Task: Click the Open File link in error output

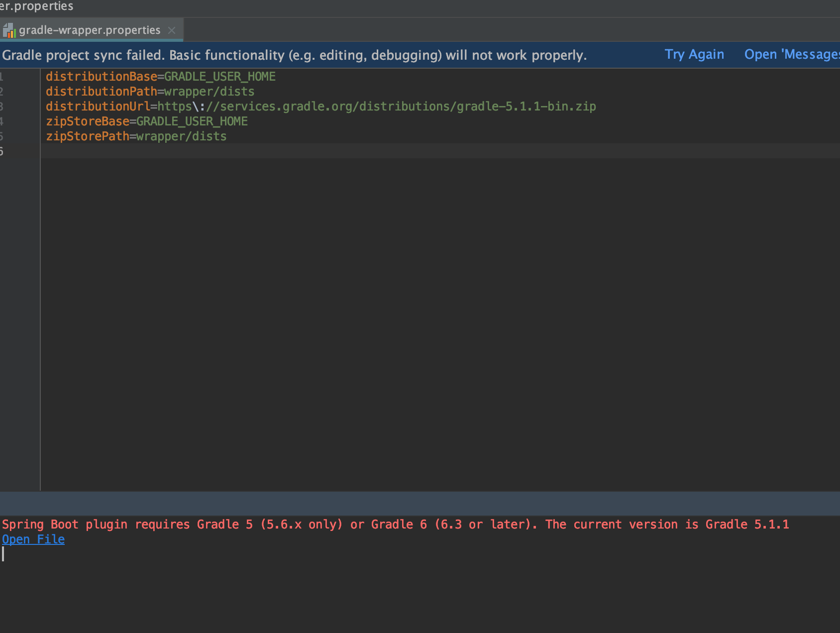Action: click(x=33, y=539)
